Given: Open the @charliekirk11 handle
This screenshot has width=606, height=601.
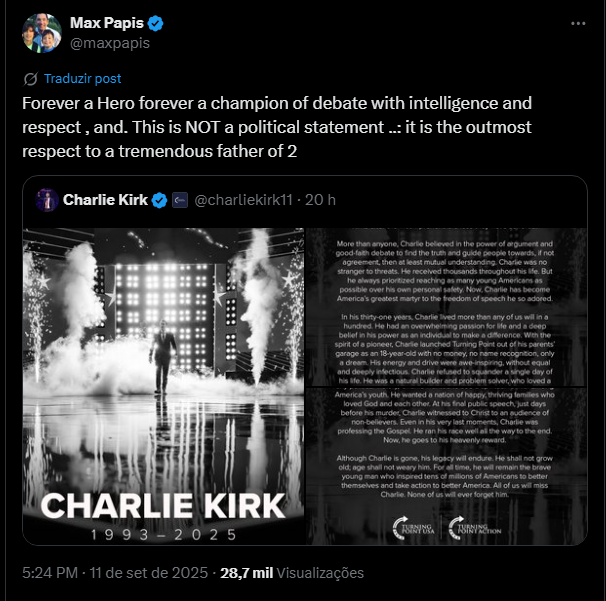Looking at the screenshot, I should point(243,200).
